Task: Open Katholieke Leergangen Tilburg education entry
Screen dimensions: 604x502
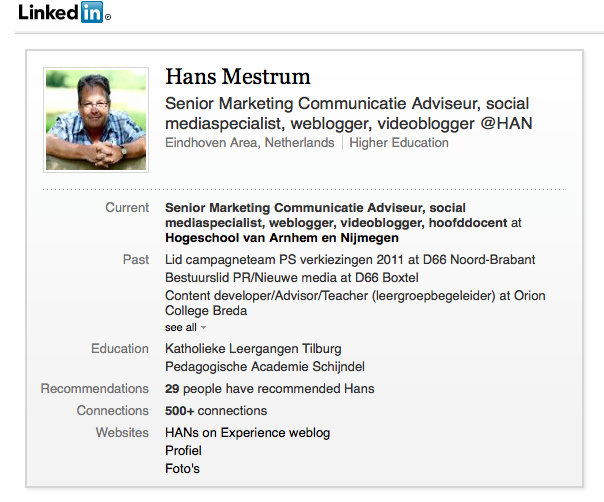Action: [x=253, y=349]
